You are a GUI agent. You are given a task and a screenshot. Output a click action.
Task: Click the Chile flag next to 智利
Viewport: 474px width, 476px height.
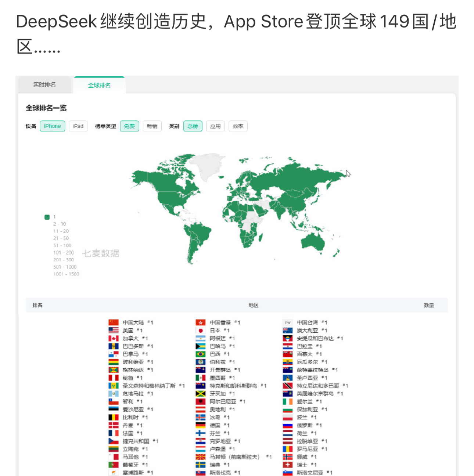(x=114, y=401)
